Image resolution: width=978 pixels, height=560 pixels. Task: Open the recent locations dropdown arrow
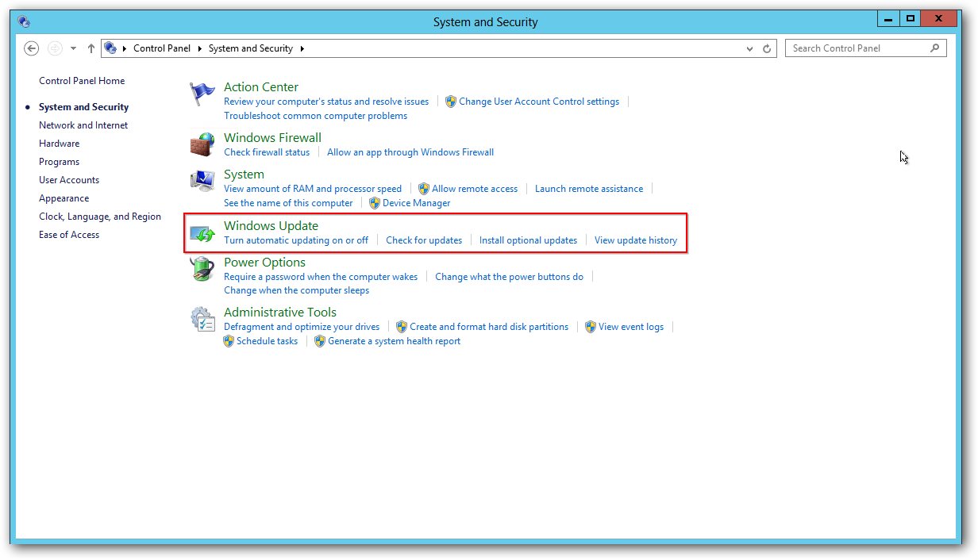74,48
